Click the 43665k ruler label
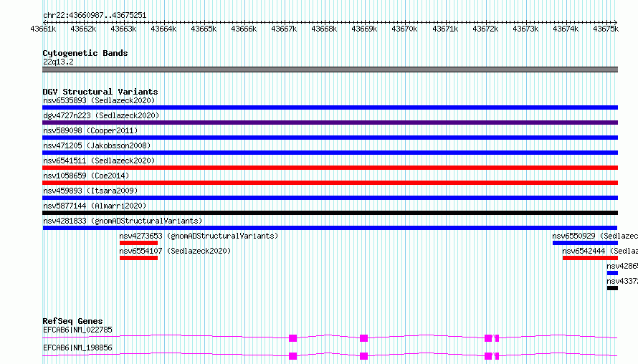Screen dimensions: 638x364 click(204, 29)
